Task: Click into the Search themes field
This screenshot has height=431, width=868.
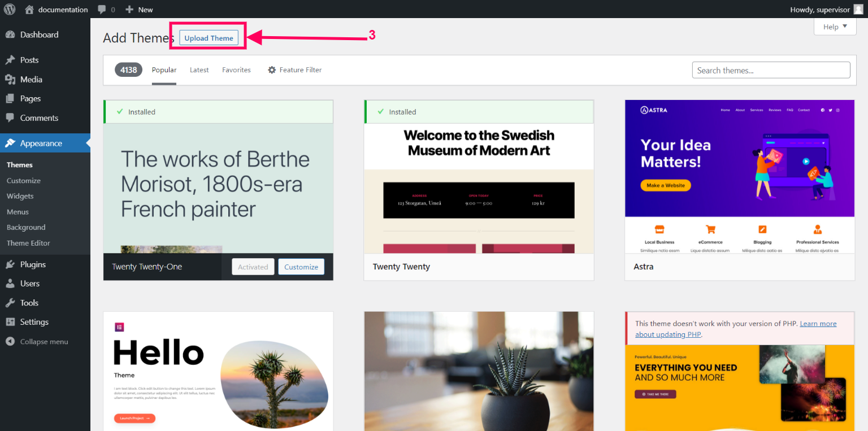Action: [x=771, y=70]
